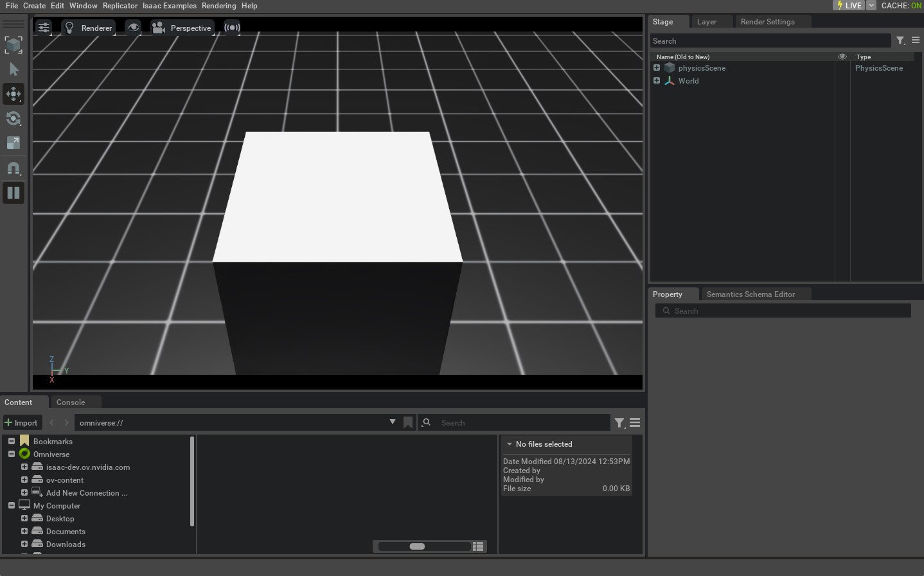The image size is (924, 576).
Task: Select the Scale tool
Action: tap(13, 143)
